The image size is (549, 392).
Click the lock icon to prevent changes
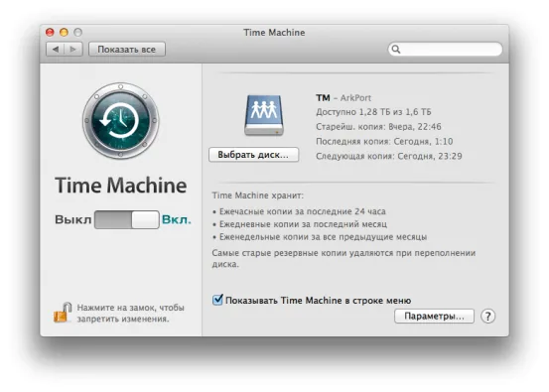pyautogui.click(x=63, y=313)
